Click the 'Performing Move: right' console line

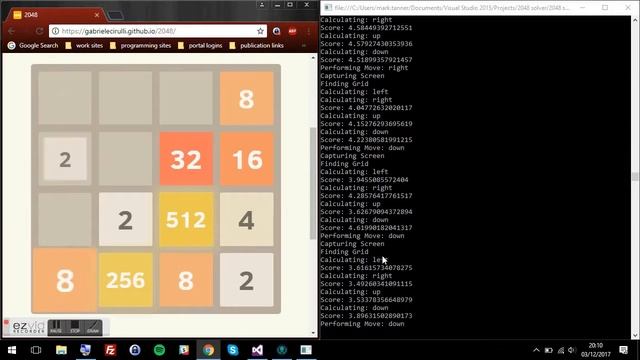pos(364,68)
